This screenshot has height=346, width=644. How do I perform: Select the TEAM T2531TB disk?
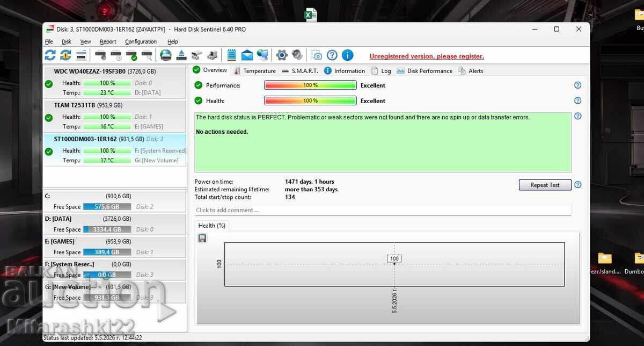tap(115, 116)
